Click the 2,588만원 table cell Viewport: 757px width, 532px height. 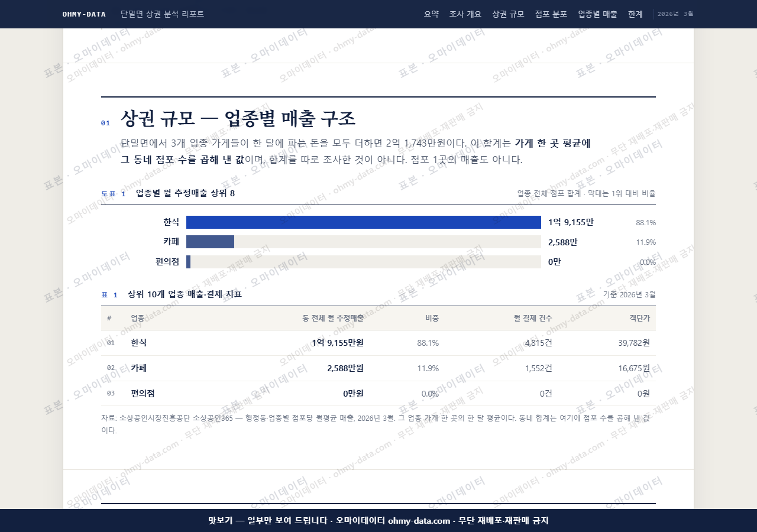pos(345,368)
